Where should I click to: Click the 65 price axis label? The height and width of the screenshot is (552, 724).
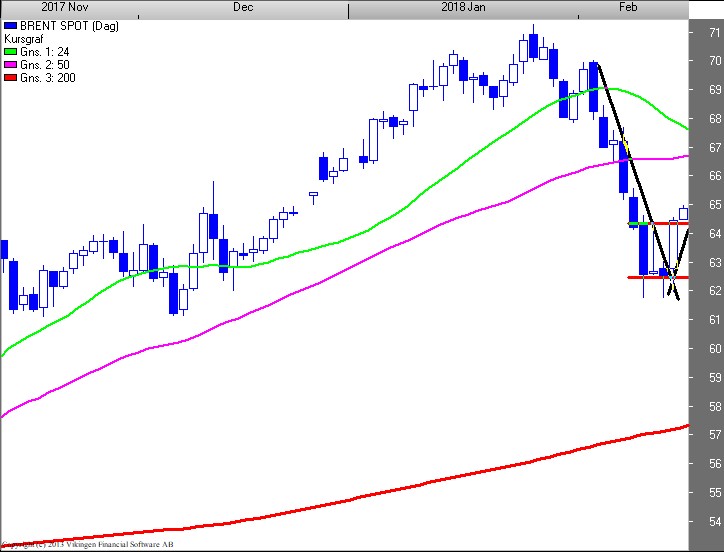(x=715, y=205)
